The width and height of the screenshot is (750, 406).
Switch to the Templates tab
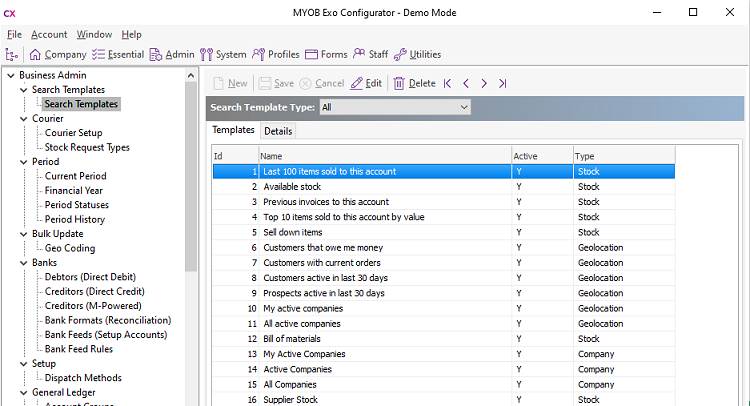(x=233, y=130)
